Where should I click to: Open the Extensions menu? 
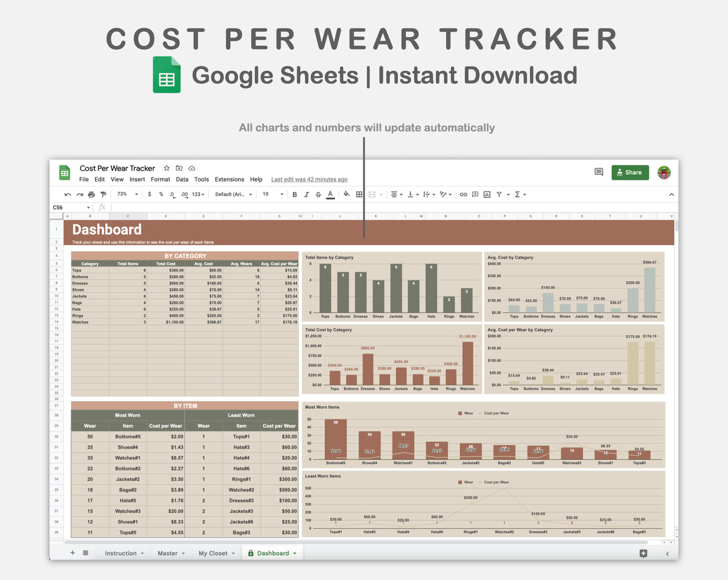(229, 179)
